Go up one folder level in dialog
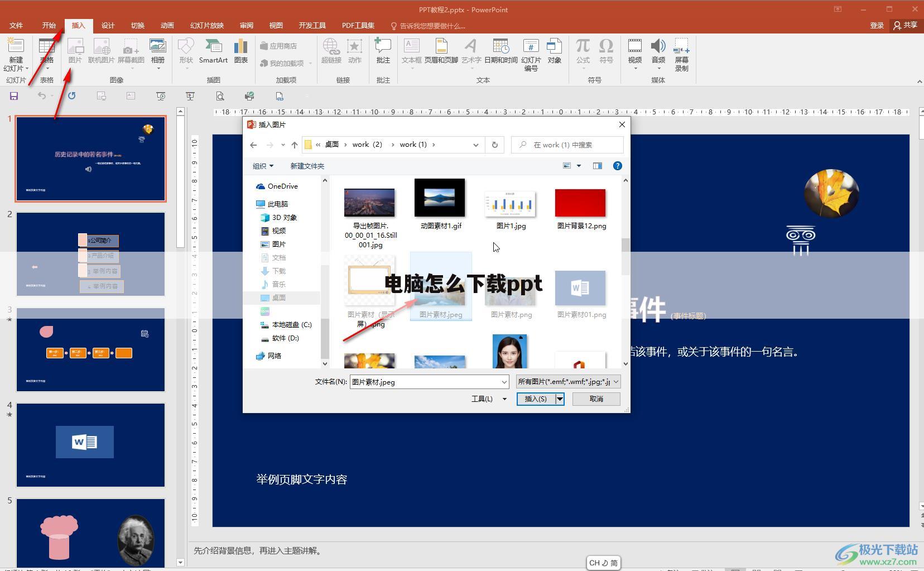Screen dimensions: 924x571 295,145
